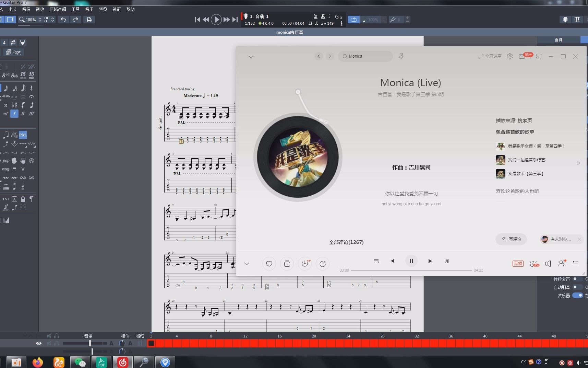The width and height of the screenshot is (588, 368).
Task: Open the 区域注解 menu
Action: pyautogui.click(x=58, y=9)
